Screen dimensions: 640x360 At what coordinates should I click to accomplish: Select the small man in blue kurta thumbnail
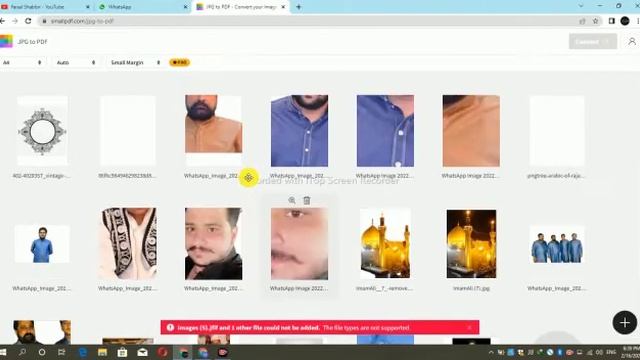point(42,244)
